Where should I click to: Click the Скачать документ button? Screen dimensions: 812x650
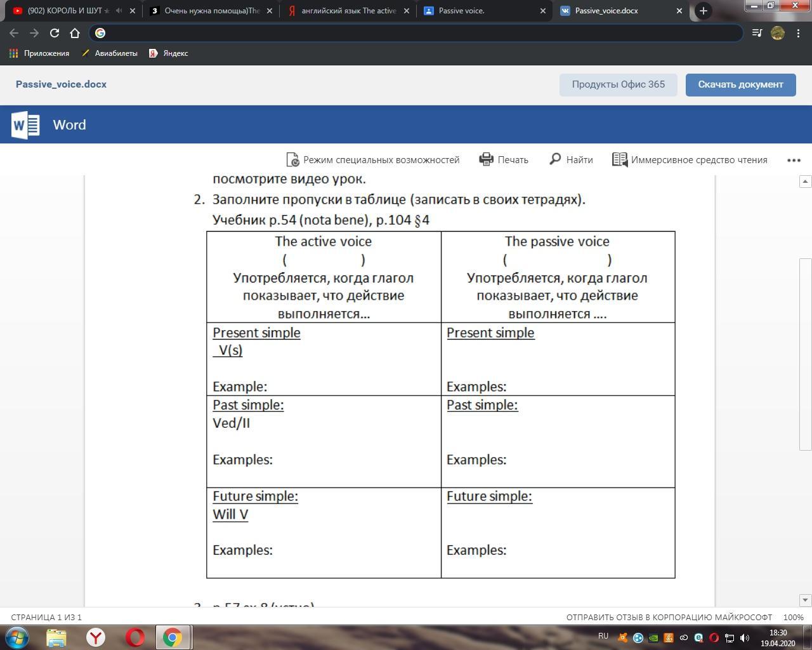[x=740, y=84]
